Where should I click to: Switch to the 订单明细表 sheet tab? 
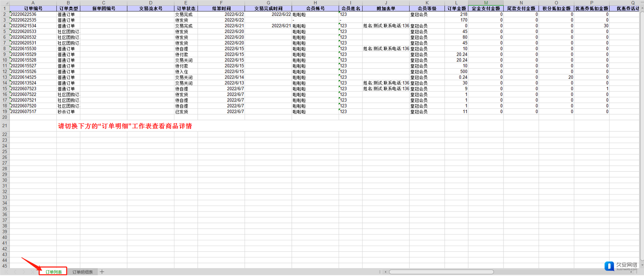pyautogui.click(x=83, y=272)
